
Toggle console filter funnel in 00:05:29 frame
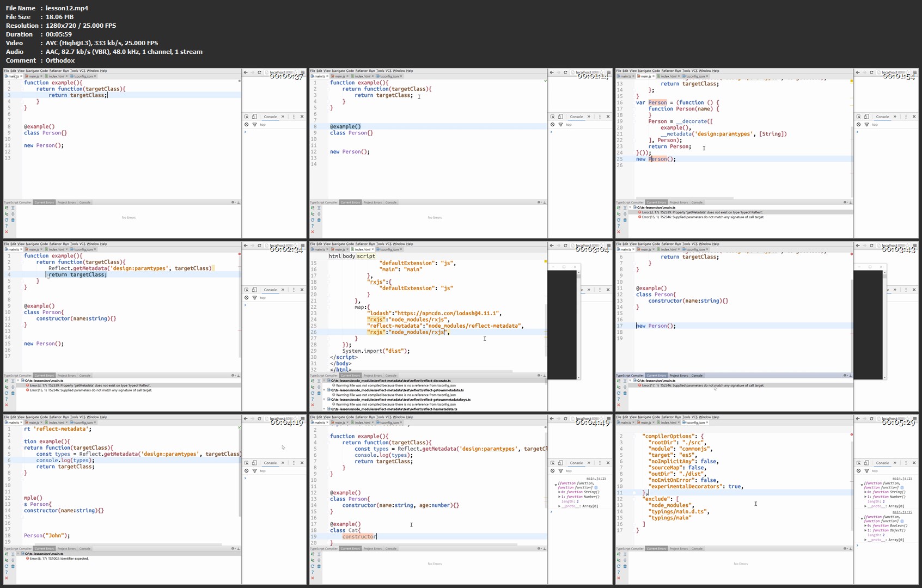pyautogui.click(x=866, y=471)
